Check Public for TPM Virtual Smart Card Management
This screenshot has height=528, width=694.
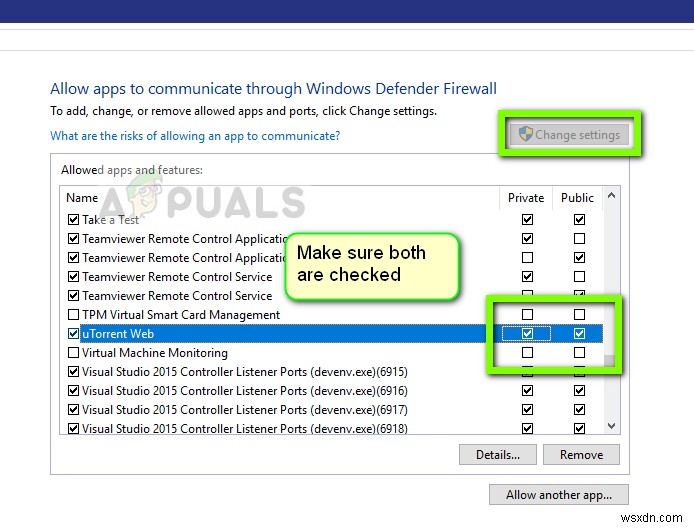[579, 315]
